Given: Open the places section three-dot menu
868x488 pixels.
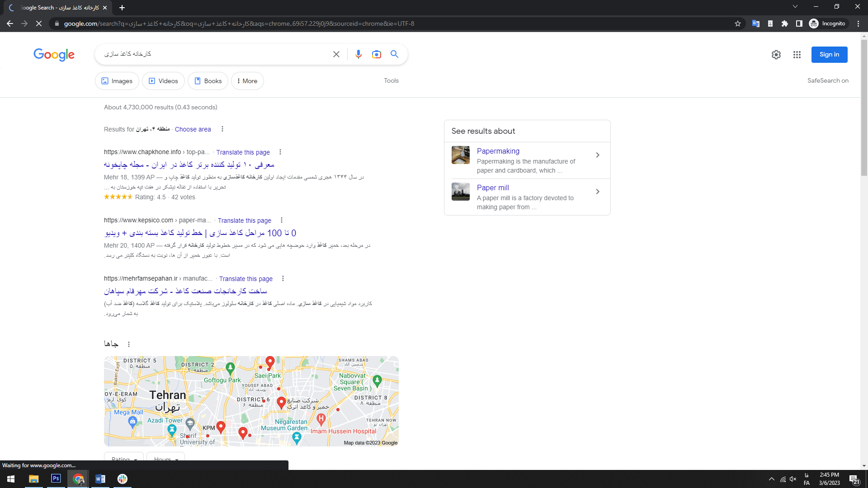Looking at the screenshot, I should 129,344.
